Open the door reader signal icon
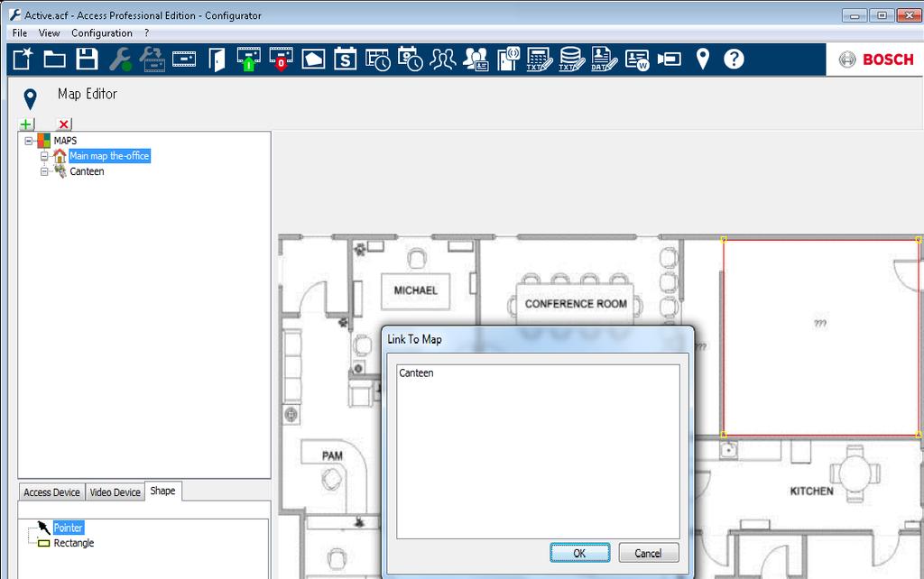Viewport: 924px width, 579px height. pos(508,60)
